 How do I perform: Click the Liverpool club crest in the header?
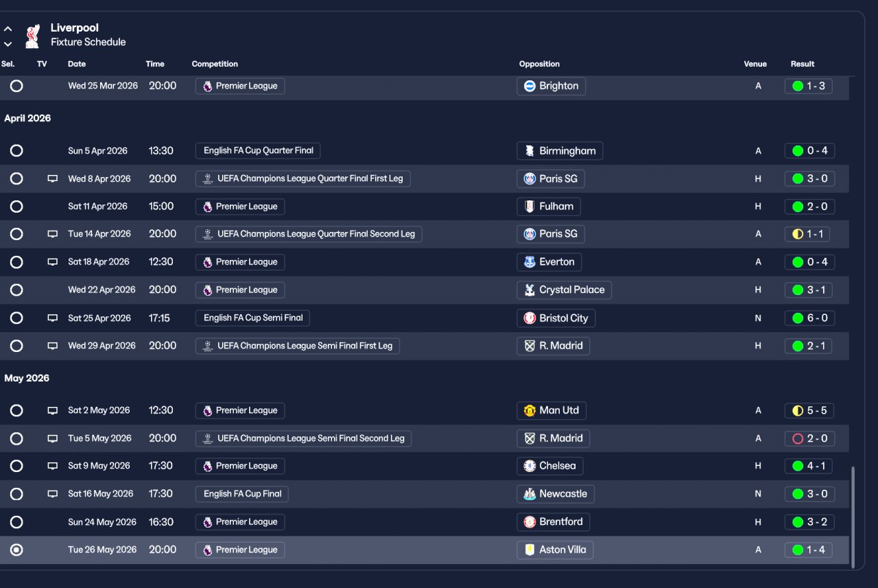(32, 36)
